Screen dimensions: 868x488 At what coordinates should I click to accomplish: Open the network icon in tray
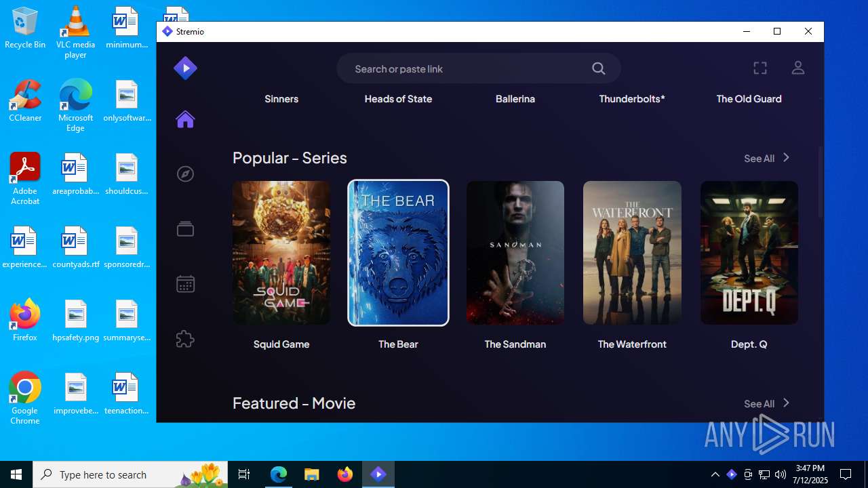coord(764,474)
